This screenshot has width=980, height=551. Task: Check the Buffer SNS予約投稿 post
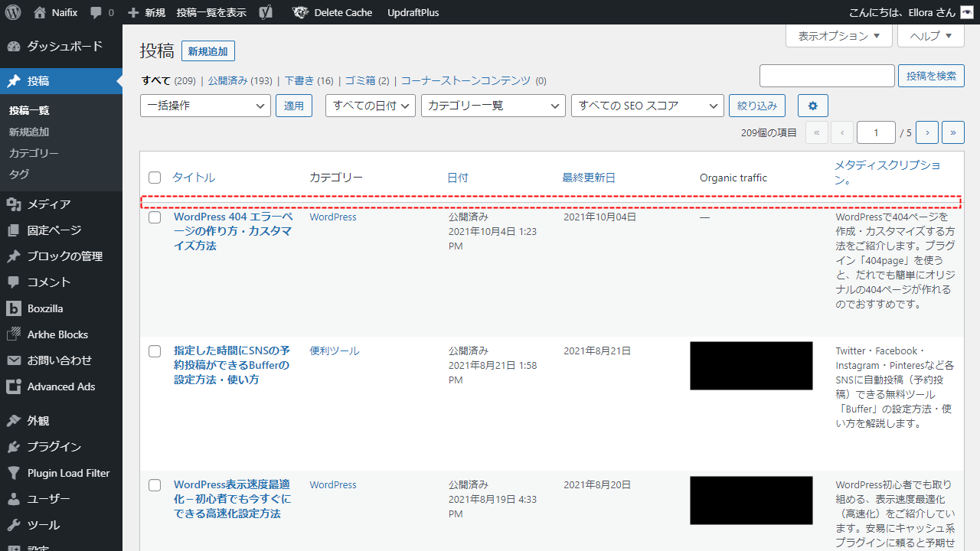point(155,351)
